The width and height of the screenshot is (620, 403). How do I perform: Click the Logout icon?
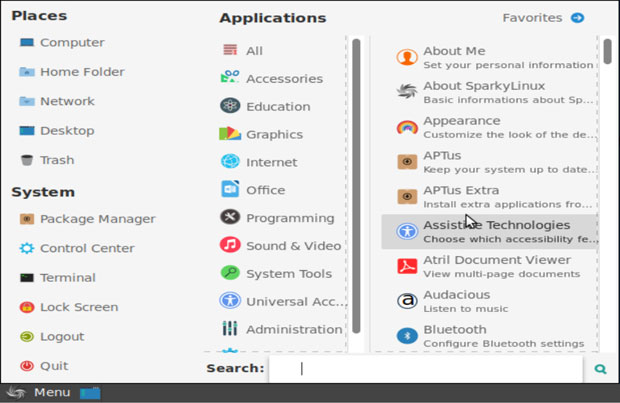[26, 337]
